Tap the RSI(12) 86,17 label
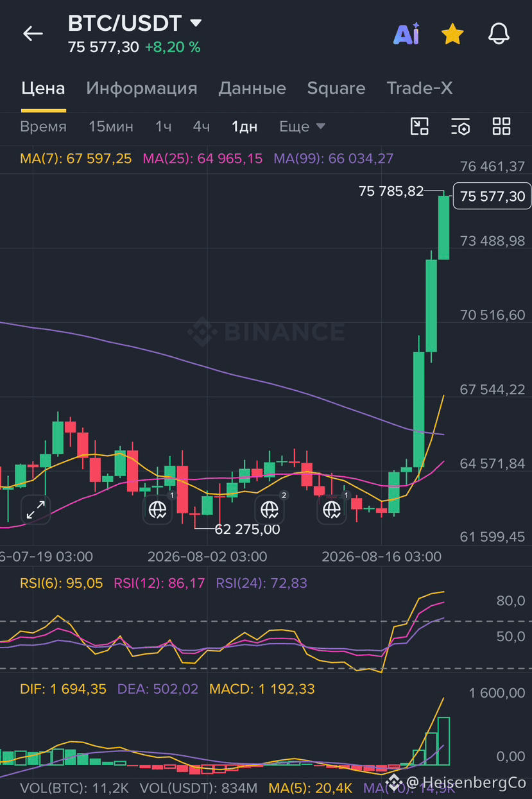 [x=160, y=583]
